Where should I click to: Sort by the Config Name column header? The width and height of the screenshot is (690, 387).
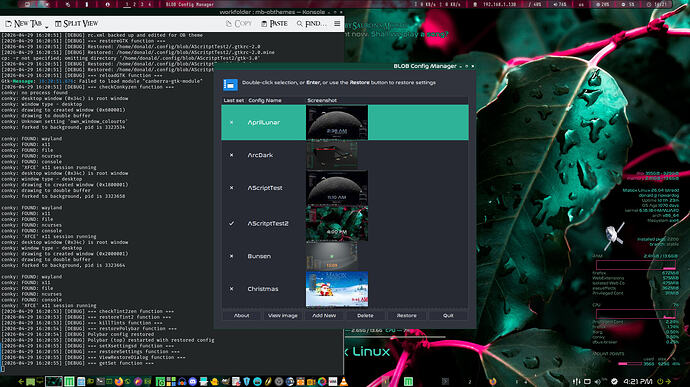[x=265, y=100]
